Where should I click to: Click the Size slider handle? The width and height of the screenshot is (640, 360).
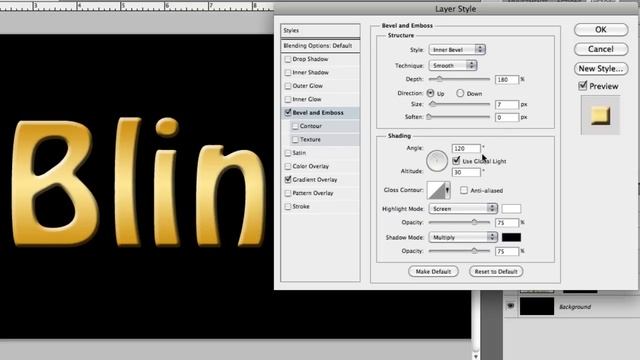point(433,104)
